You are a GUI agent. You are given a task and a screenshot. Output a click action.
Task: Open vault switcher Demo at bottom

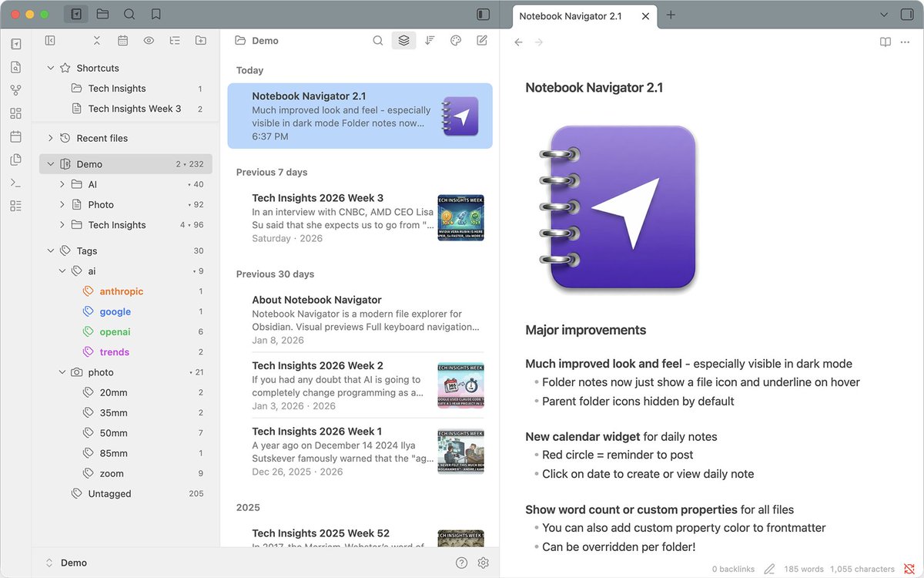point(67,563)
